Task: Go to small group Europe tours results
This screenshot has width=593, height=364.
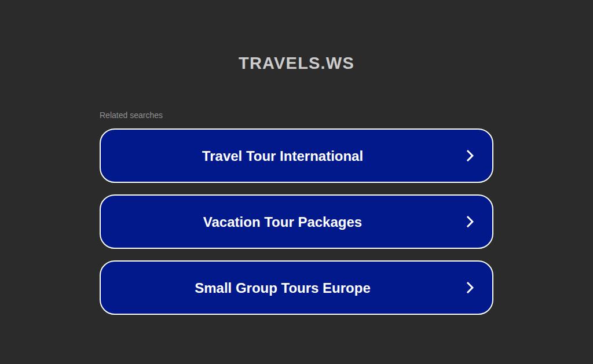Action: pos(296,288)
